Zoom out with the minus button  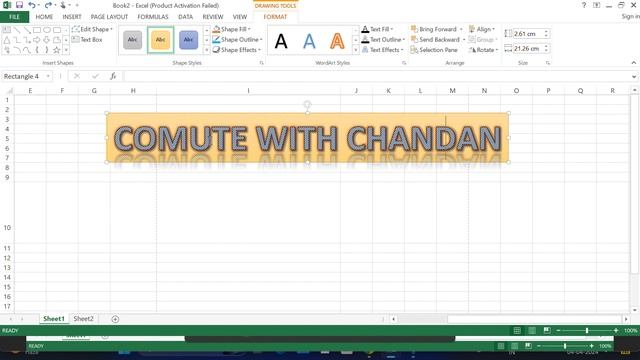558,331
